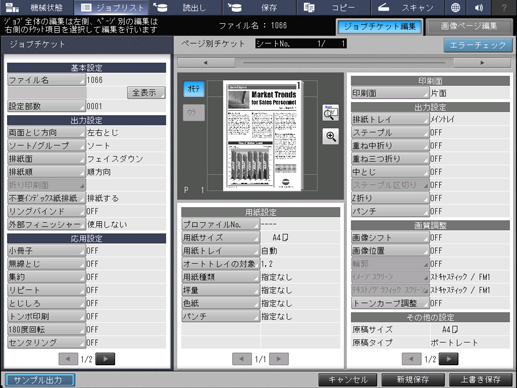Open the ステープル setting
Image resolution: width=517 pixels, height=388 pixels.
pyautogui.click(x=390, y=133)
